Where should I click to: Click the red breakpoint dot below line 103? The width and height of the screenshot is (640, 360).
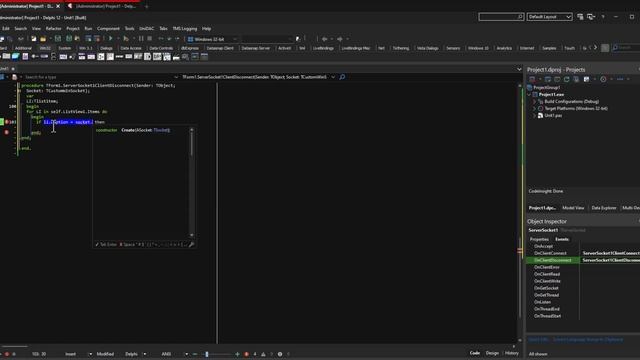pos(7,132)
